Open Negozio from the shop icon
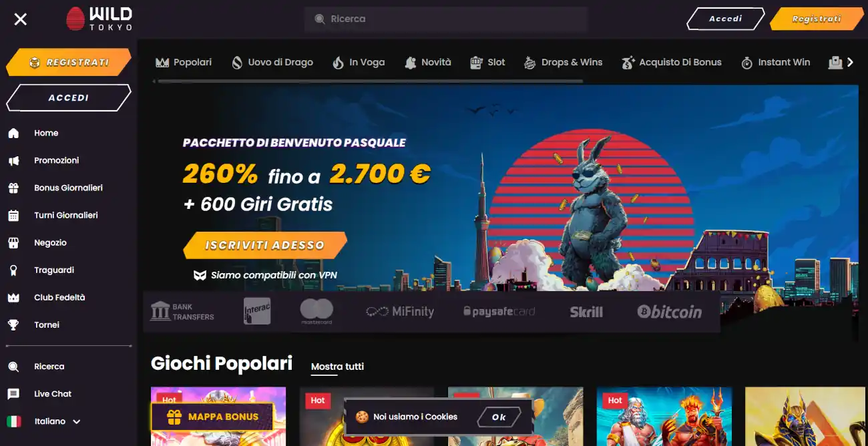Screen dimensions: 868x446 (x=13, y=242)
